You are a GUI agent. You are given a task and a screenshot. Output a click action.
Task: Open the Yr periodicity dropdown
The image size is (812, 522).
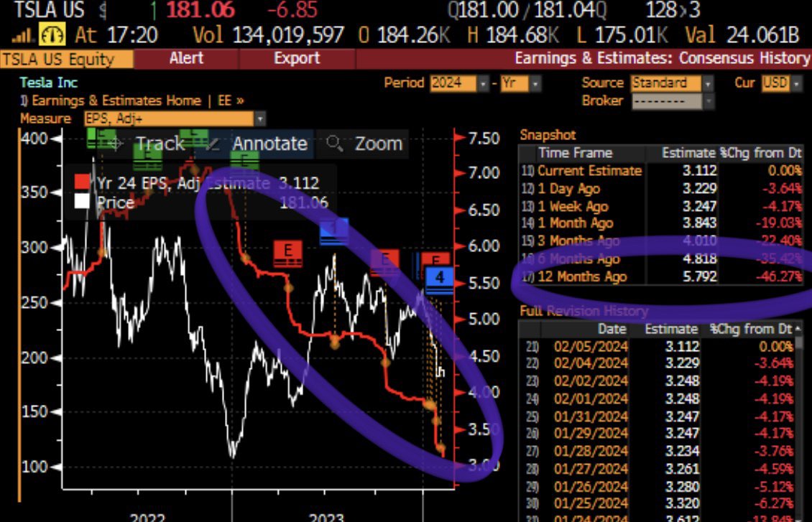520,83
